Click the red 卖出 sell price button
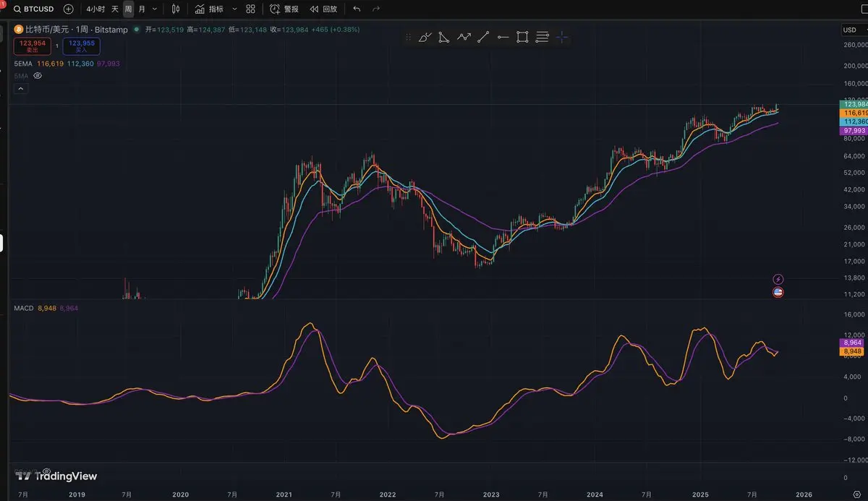Screen dimensions: 868x501 click(32, 46)
